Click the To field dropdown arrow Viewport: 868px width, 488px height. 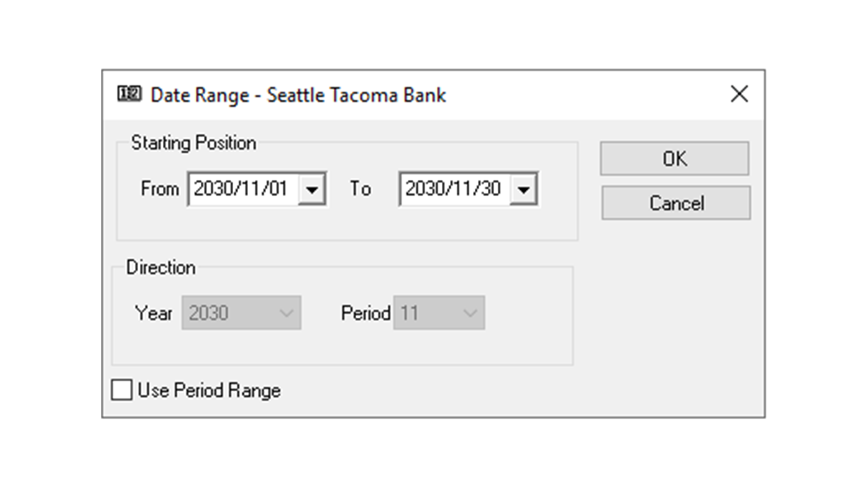click(524, 189)
